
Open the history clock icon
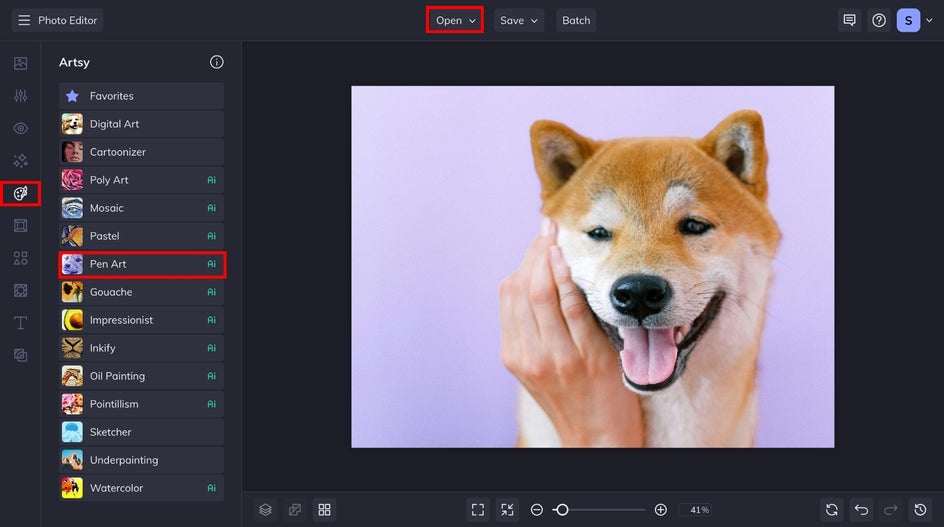click(x=921, y=510)
